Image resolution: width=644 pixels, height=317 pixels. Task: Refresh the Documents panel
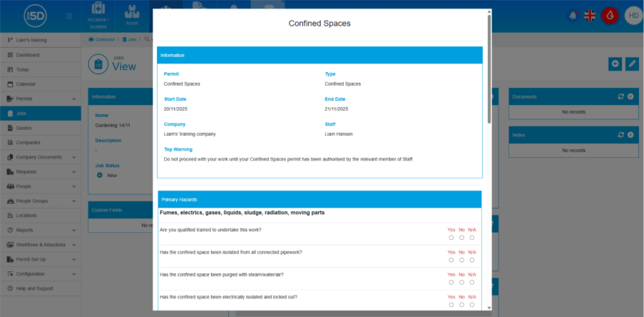coord(621,96)
